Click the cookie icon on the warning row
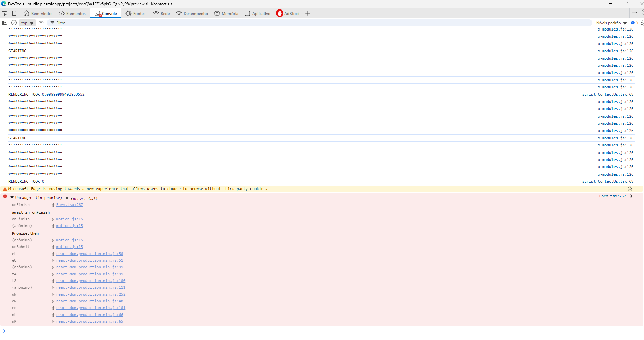The height and width of the screenshot is (340, 644). coord(630,189)
